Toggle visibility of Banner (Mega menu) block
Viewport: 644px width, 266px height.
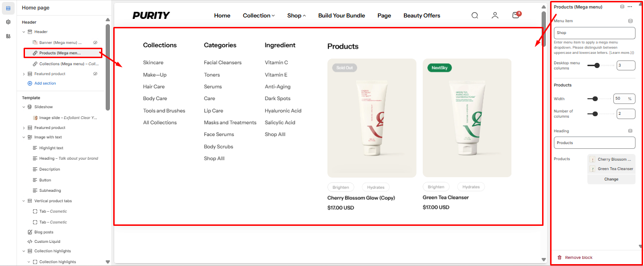click(x=95, y=43)
